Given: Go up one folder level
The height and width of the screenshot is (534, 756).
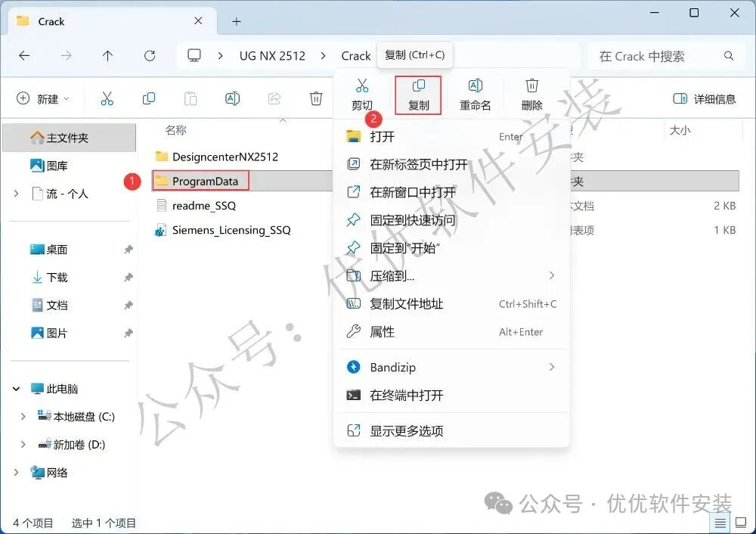Looking at the screenshot, I should point(107,56).
